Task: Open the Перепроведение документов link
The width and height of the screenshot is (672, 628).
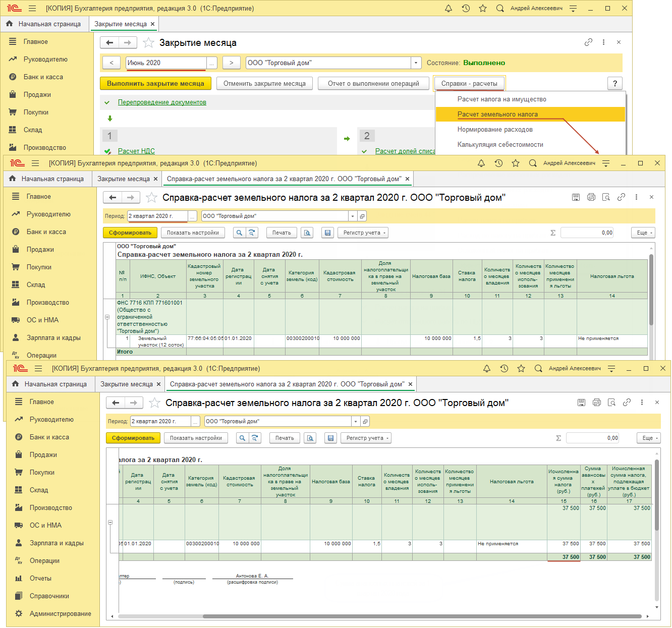Action: [162, 102]
